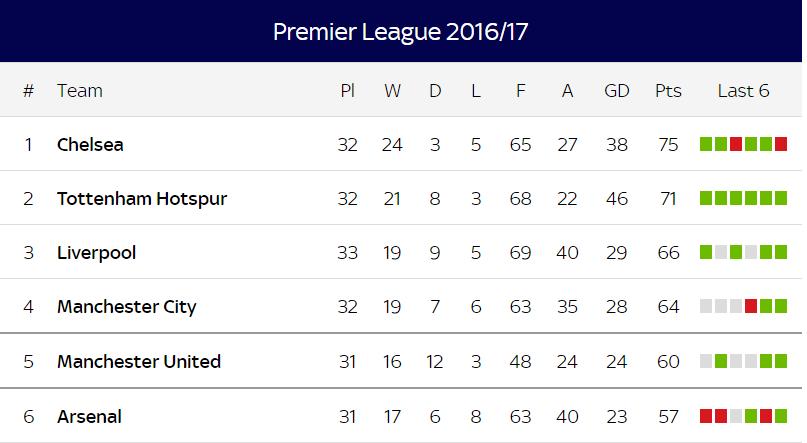Click Chelsea's last red form square
The height and width of the screenshot is (443, 807).
(781, 144)
